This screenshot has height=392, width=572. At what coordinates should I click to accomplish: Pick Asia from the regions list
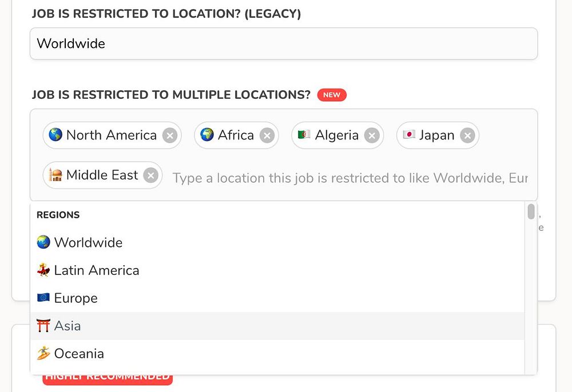pyautogui.click(x=67, y=326)
